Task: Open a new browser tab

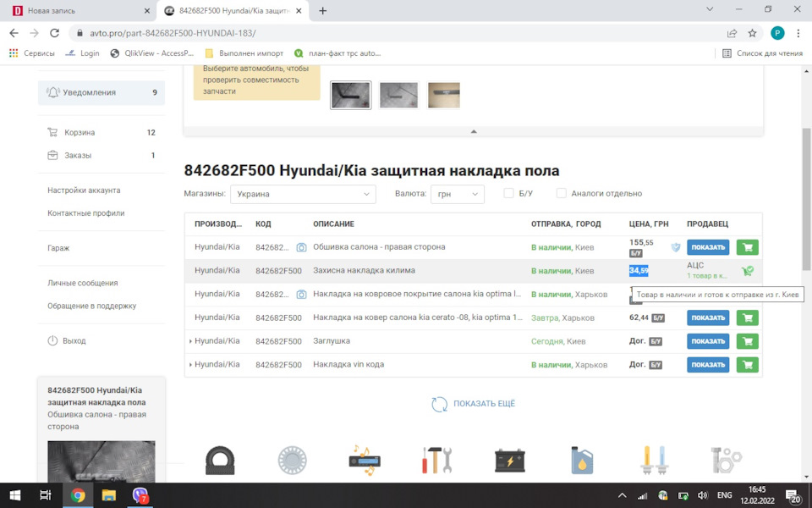Action: click(322, 10)
